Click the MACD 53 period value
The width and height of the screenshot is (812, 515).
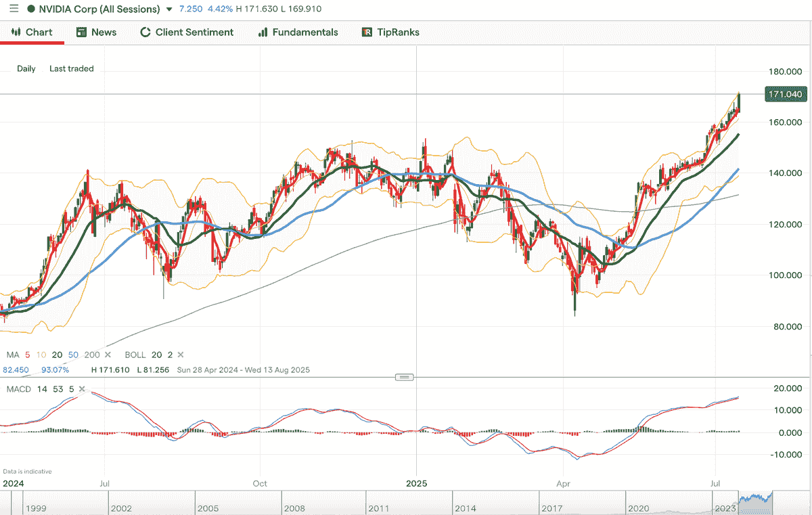click(58, 389)
